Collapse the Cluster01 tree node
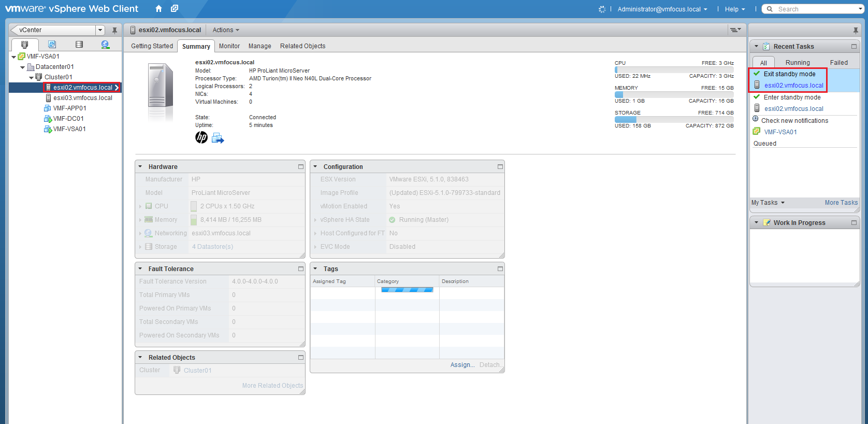The image size is (868, 424). [31, 77]
